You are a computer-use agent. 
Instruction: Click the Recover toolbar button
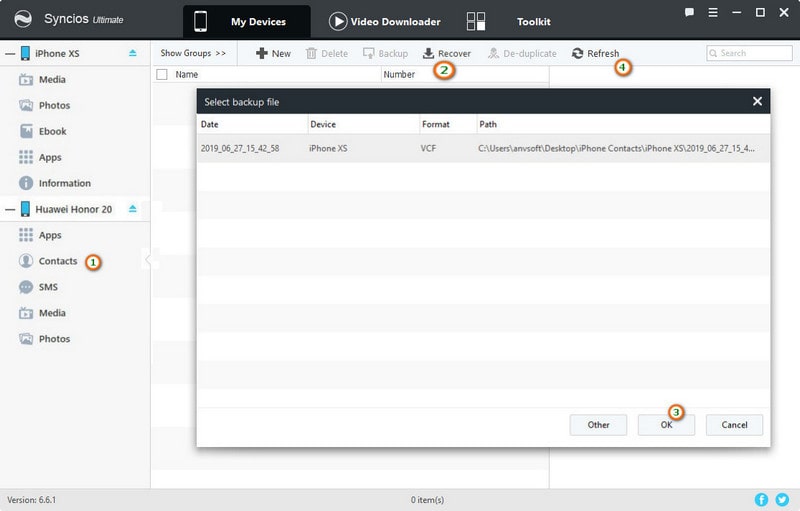447,53
